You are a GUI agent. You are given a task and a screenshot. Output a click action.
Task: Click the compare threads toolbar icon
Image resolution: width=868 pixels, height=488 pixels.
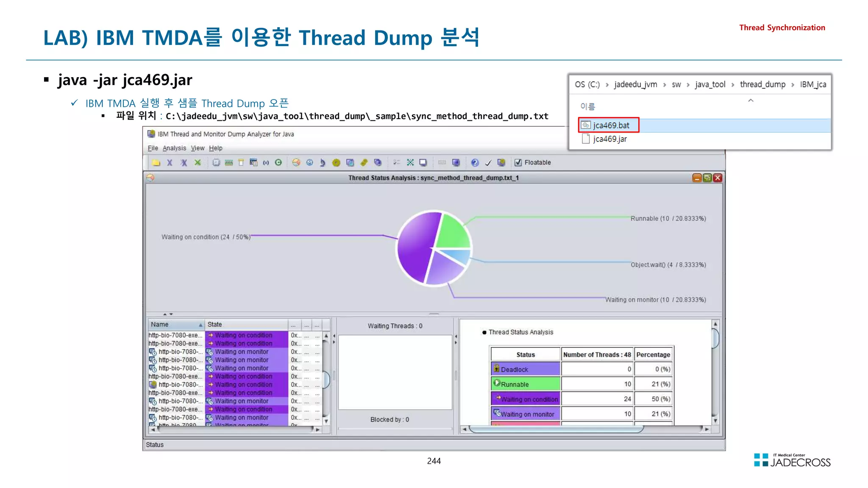tap(350, 163)
